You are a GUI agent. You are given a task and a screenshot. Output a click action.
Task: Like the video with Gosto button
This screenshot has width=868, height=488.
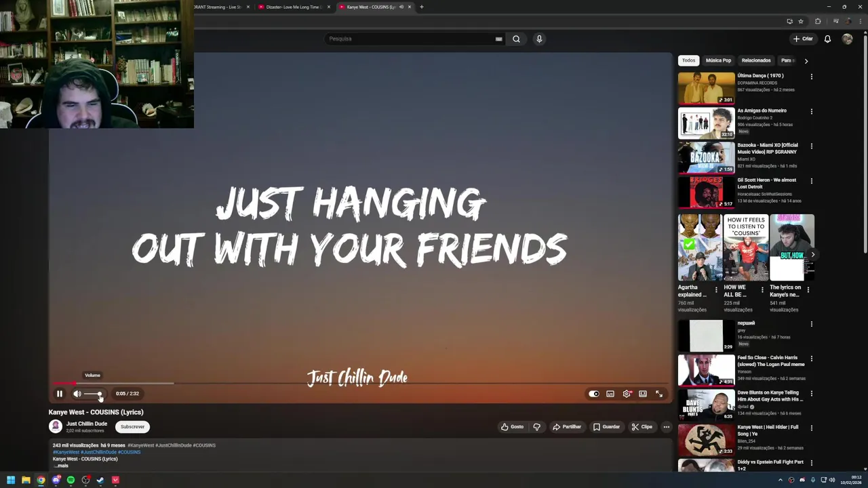pos(513,427)
